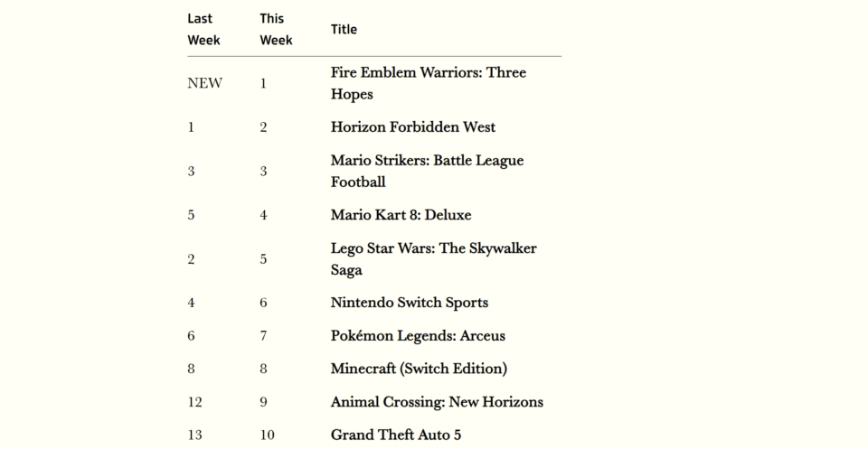Screen dimensions: 868x449
Task: Click on 'Horizon Forbidden West' title
Action: pos(413,127)
